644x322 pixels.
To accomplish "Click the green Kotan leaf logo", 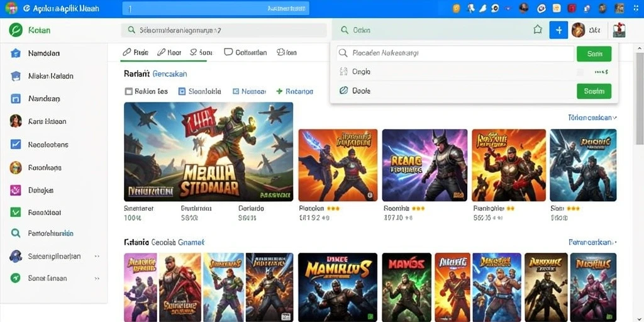I will click(x=16, y=30).
